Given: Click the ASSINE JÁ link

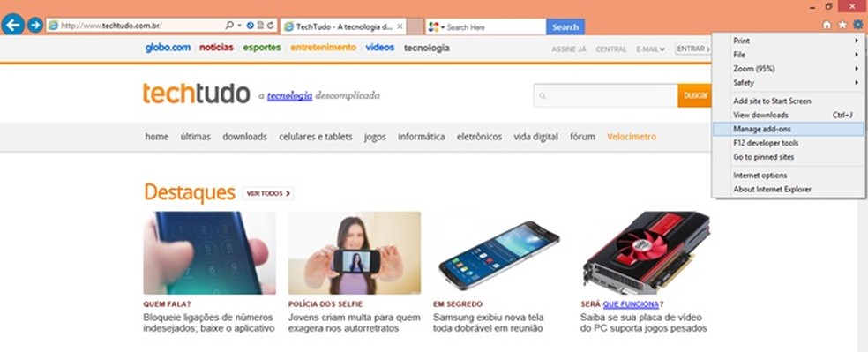Looking at the screenshot, I should pos(568,49).
